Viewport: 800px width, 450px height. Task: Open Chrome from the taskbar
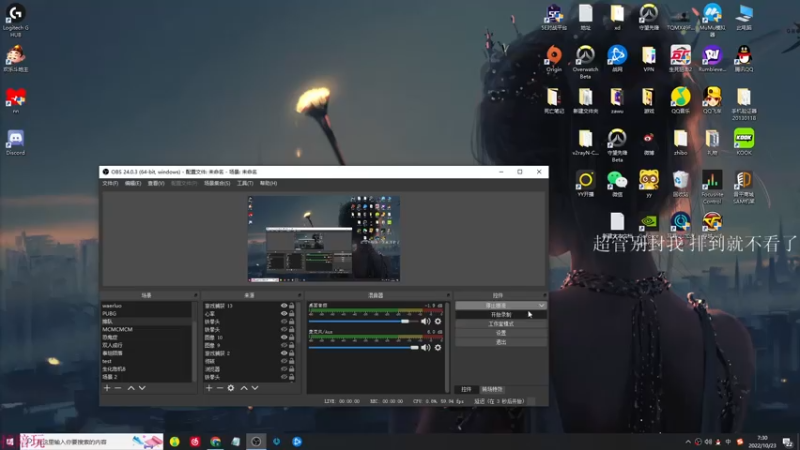[215, 442]
